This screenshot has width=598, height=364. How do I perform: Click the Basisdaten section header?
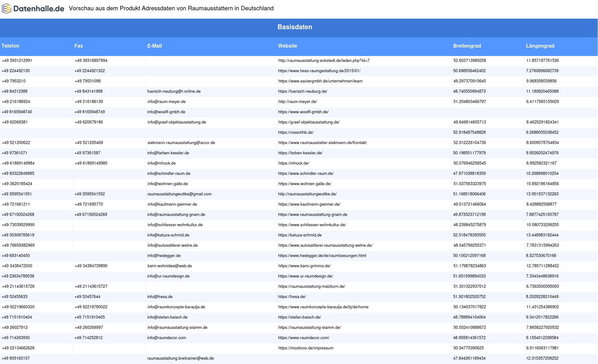(295, 27)
